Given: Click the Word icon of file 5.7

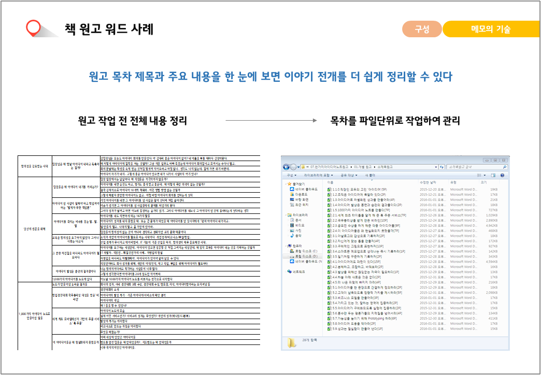Looking at the screenshot, I should pyautogui.click(x=329, y=318).
